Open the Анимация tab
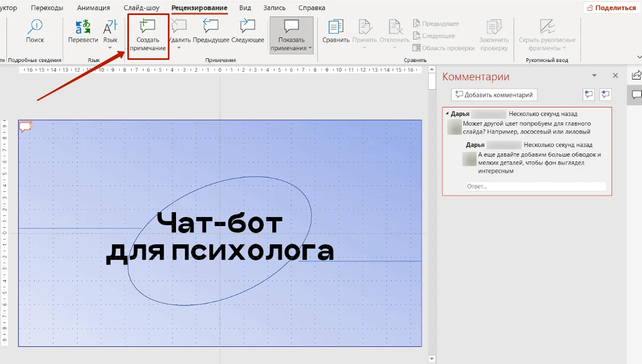The width and height of the screenshot is (642, 364). [x=94, y=8]
